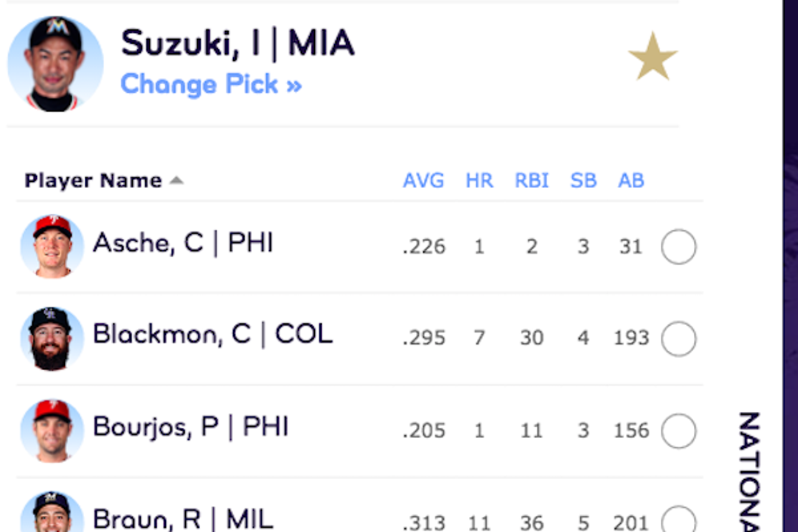Sort the list by AB column
This screenshot has width=798, height=532.
631,181
